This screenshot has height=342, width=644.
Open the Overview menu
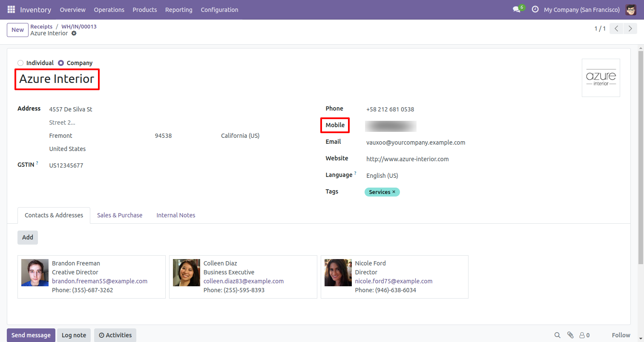tap(72, 9)
